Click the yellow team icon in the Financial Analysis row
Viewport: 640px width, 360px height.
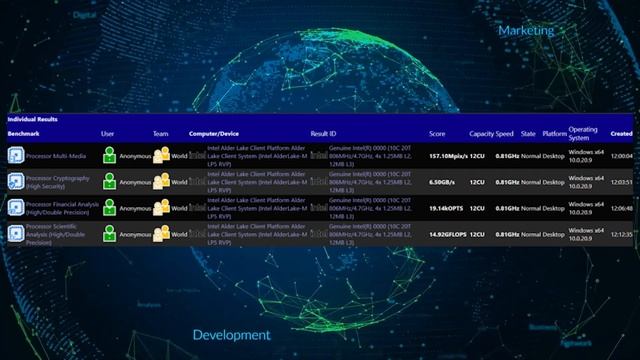click(x=161, y=208)
